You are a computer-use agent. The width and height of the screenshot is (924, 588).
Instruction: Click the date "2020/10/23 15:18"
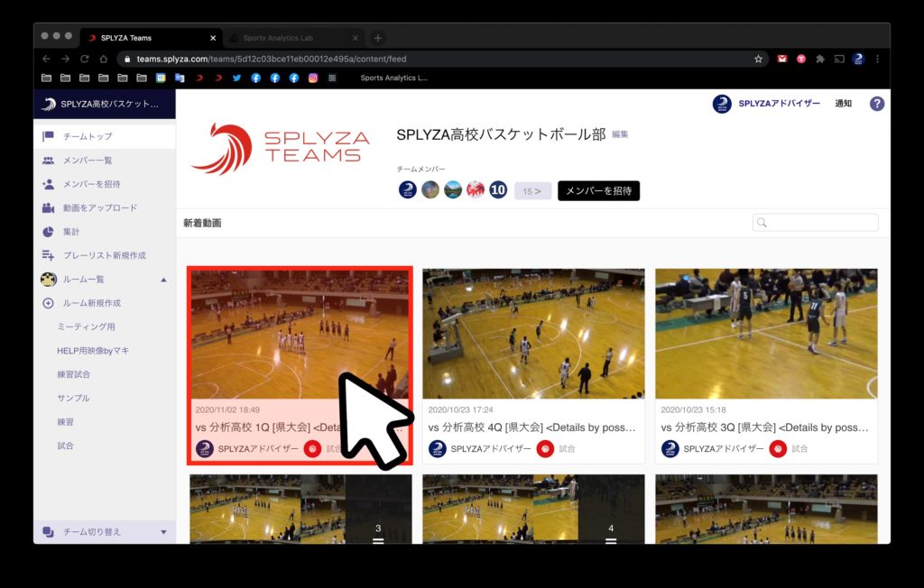click(x=694, y=409)
